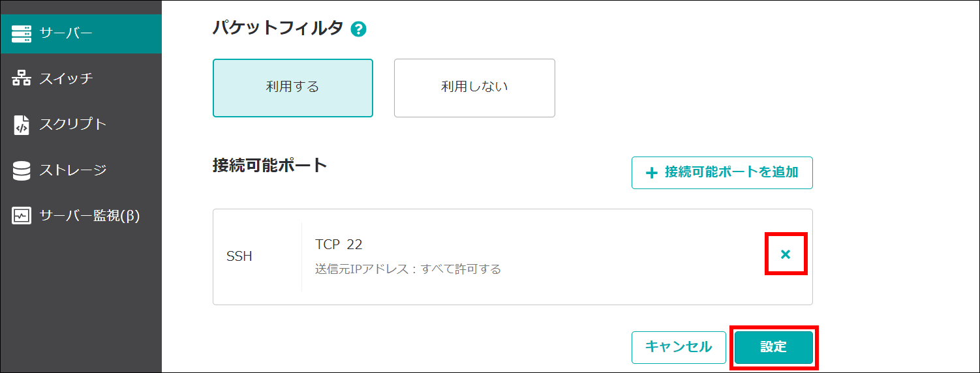980x373 pixels.
Task: Click the server monitoring graph icon
Action: (x=22, y=216)
